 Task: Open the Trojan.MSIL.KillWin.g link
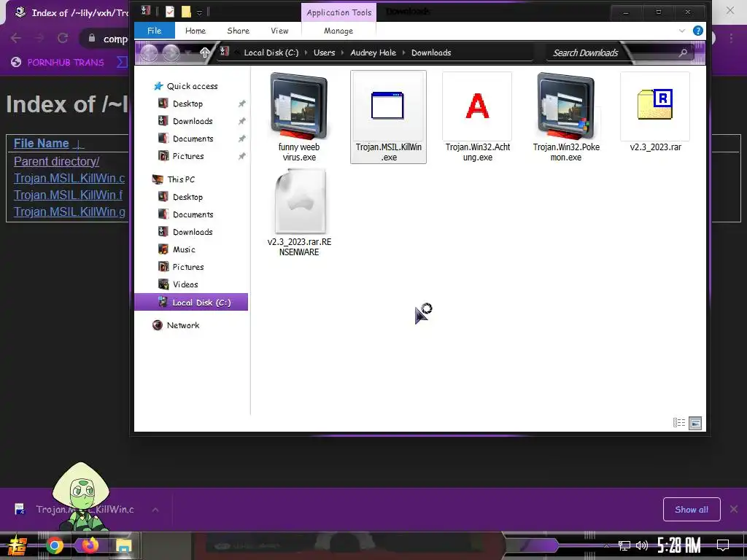tap(69, 211)
